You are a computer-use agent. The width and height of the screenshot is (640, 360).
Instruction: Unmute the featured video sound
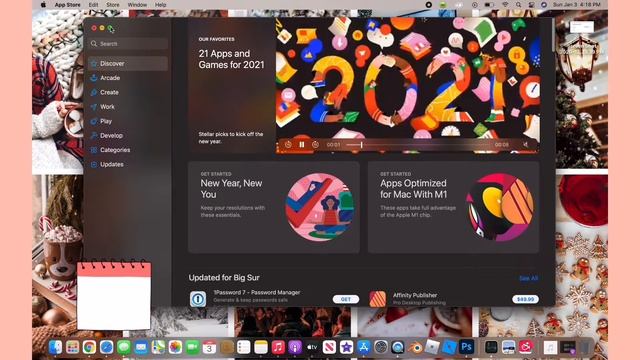[525, 144]
